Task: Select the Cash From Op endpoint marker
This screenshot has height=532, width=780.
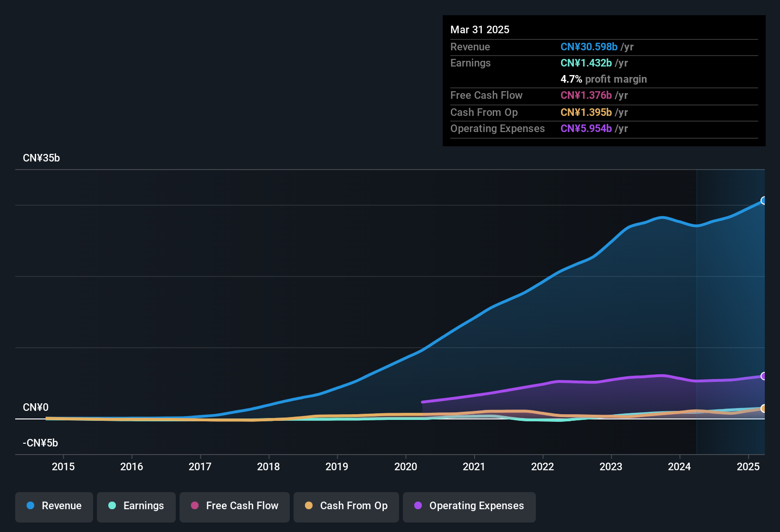Action: (x=763, y=408)
